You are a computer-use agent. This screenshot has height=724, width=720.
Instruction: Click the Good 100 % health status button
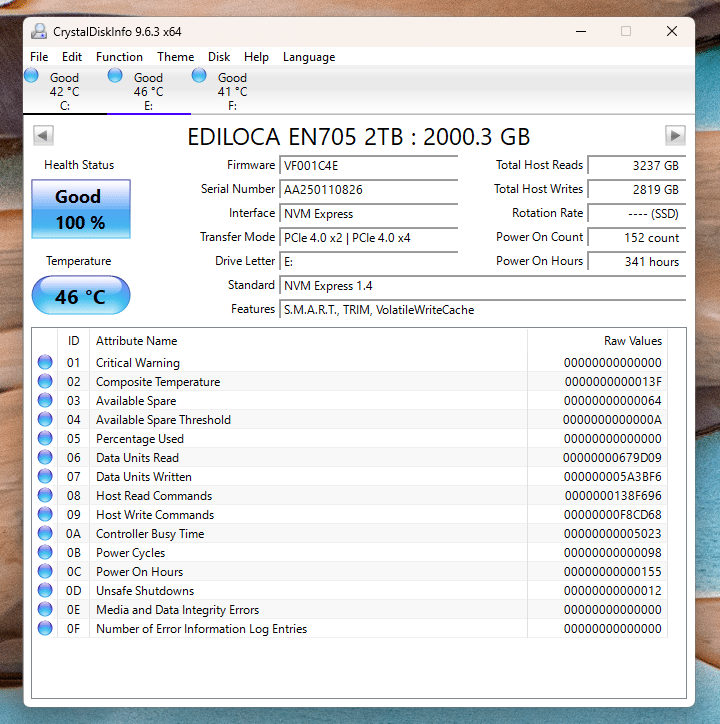pos(81,209)
